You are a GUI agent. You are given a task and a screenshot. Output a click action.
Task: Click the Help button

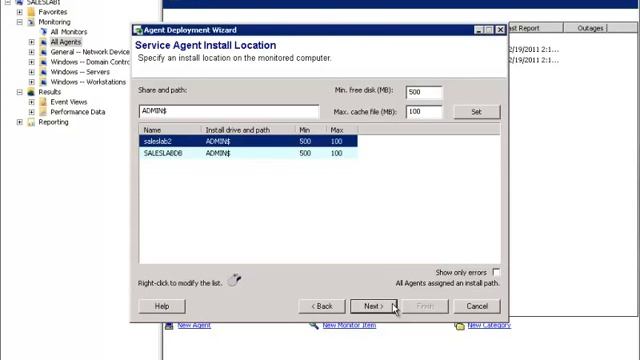[162, 306]
